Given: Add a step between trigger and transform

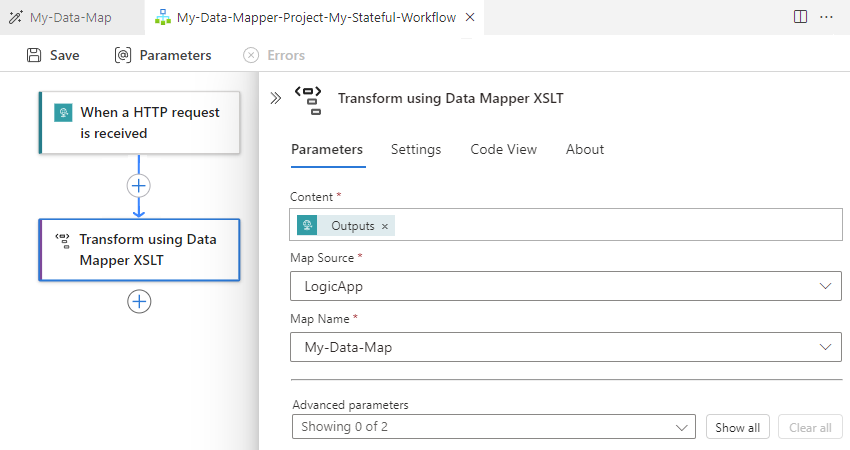Looking at the screenshot, I should click(139, 185).
